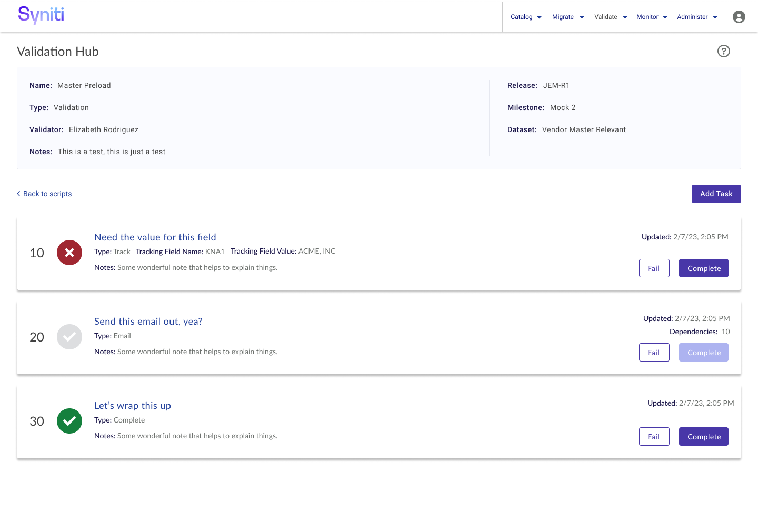The image size is (758, 532).
Task: Click the back chevron beside Back to scripts
Action: coord(18,194)
